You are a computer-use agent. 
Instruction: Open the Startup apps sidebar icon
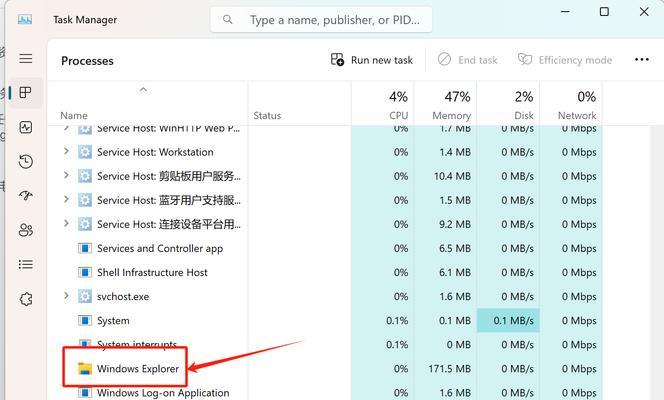coord(26,196)
